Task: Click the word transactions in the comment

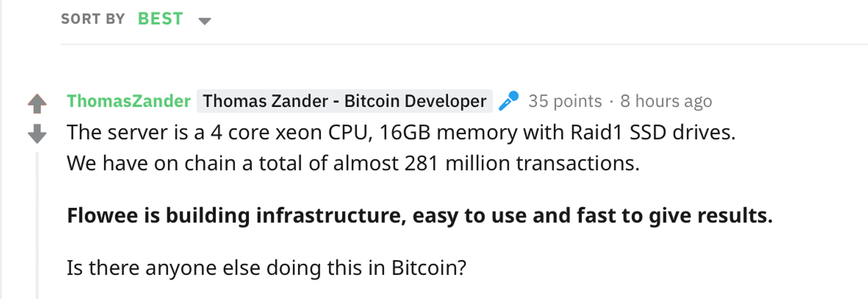Action: 578,164
